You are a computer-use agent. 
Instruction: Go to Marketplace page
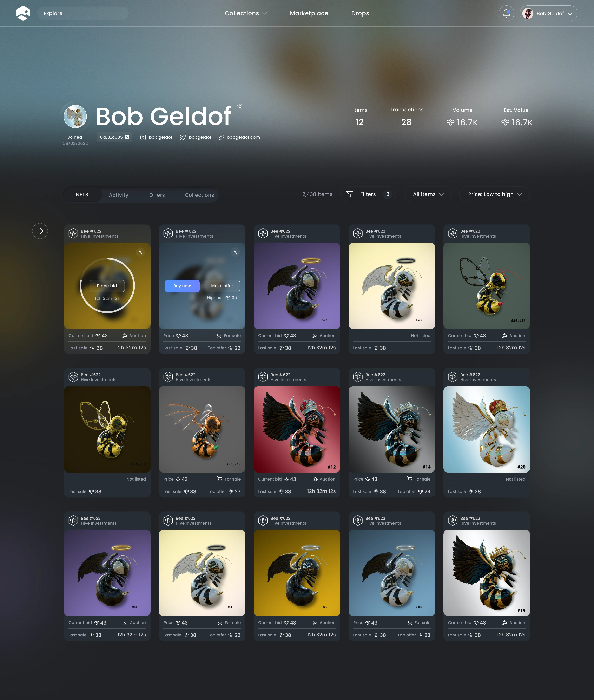coord(309,13)
